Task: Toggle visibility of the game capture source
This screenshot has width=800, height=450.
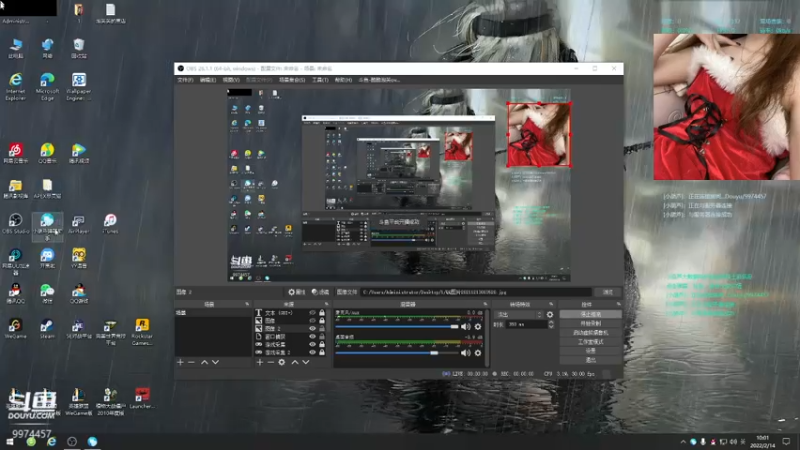Action: [312, 344]
